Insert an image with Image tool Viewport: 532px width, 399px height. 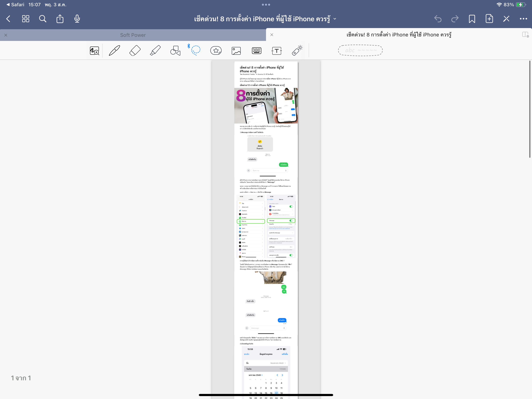pos(236,50)
